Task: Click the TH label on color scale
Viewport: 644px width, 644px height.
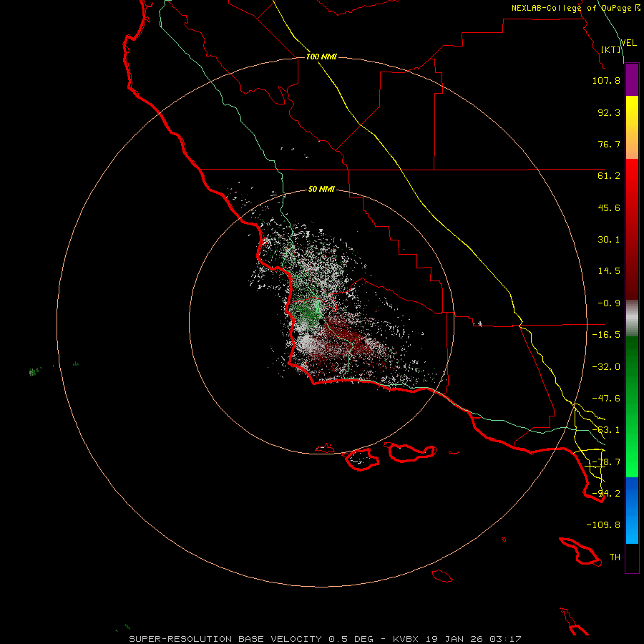Action: pyautogui.click(x=615, y=557)
